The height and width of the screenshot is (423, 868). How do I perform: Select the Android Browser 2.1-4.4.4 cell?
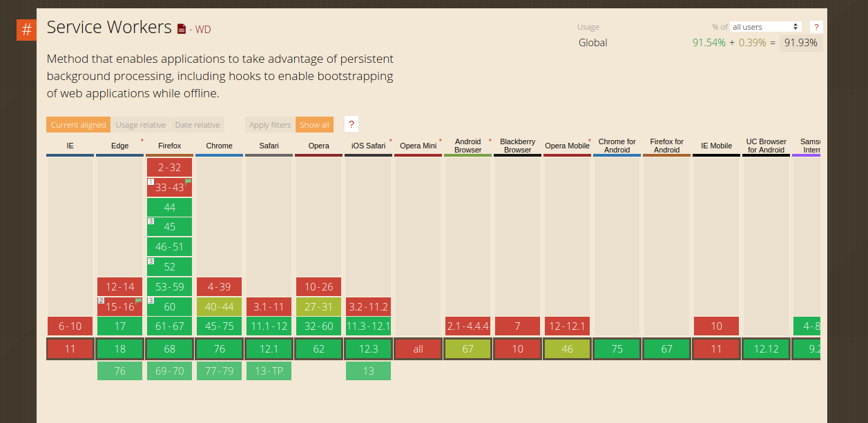pos(467,326)
